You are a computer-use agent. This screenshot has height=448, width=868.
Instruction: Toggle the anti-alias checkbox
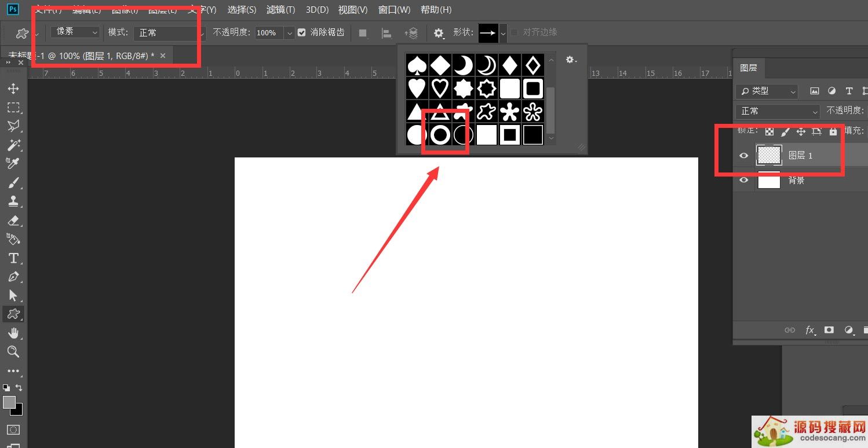point(301,32)
